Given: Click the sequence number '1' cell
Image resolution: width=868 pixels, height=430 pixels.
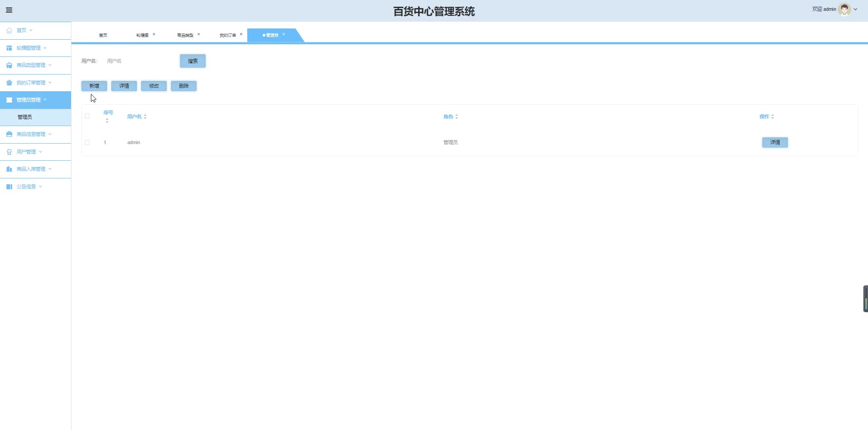Looking at the screenshot, I should [x=105, y=142].
